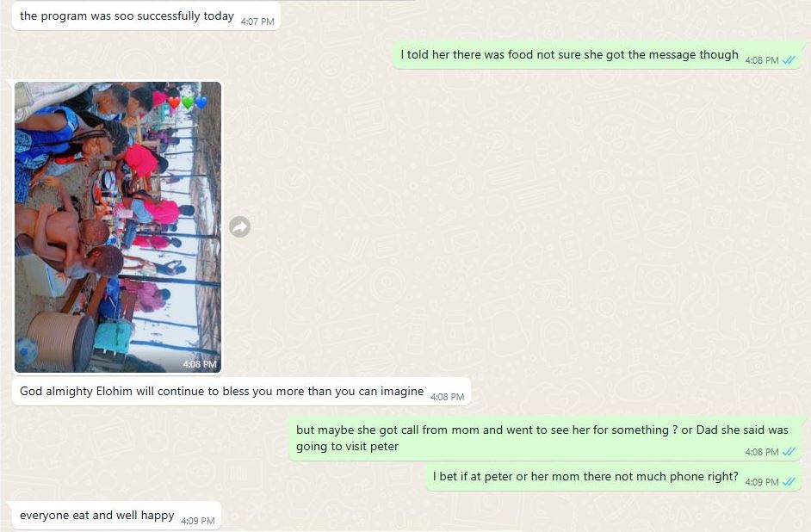811x532 pixels.
Task: Click the 'I bet if at peter' message bubble
Action: 613,477
